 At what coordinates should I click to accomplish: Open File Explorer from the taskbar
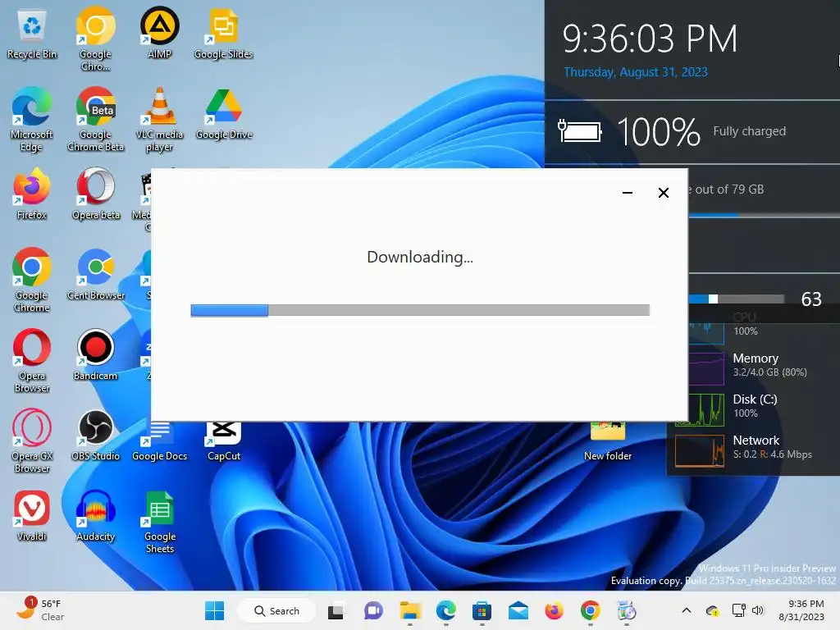tap(410, 610)
